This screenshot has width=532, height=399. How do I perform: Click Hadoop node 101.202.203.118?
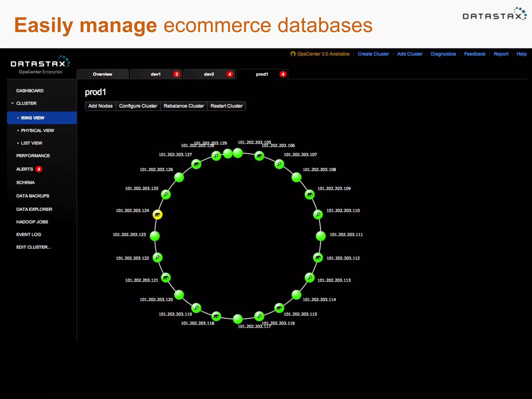pyautogui.click(x=216, y=316)
